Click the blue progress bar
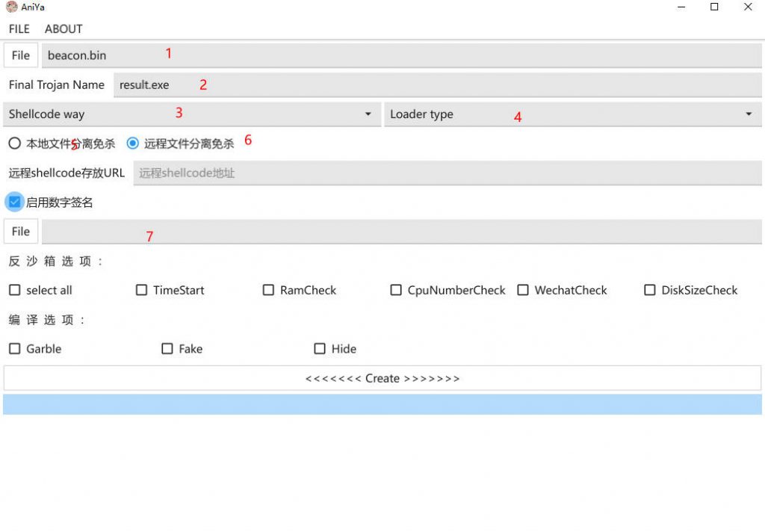 (382, 405)
